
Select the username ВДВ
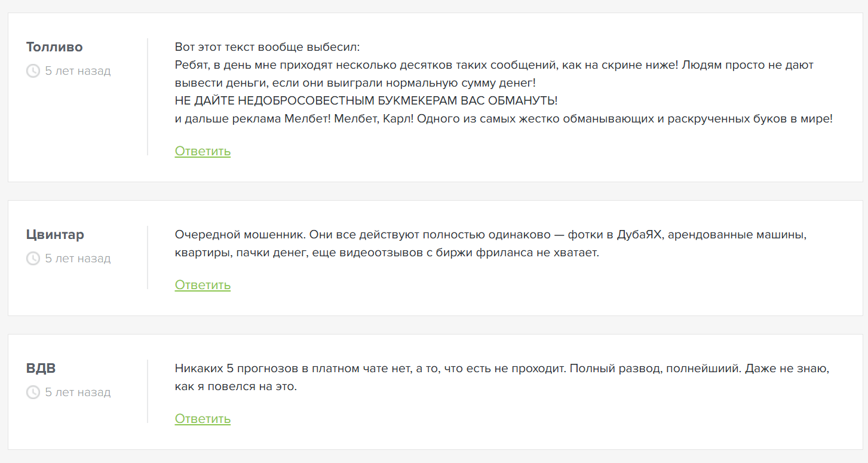coord(41,369)
